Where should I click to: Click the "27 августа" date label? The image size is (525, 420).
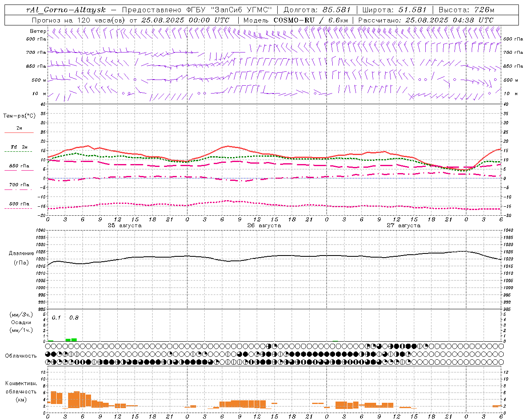click(x=404, y=226)
